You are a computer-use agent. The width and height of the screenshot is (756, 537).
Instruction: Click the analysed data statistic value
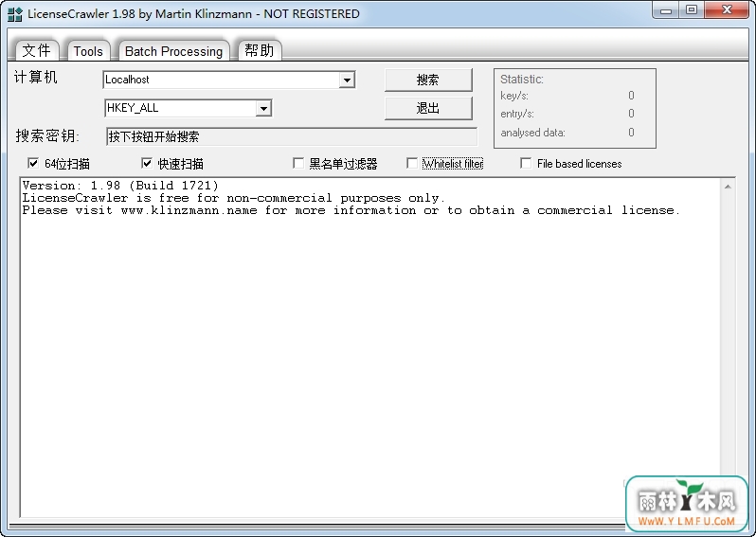pyautogui.click(x=631, y=132)
